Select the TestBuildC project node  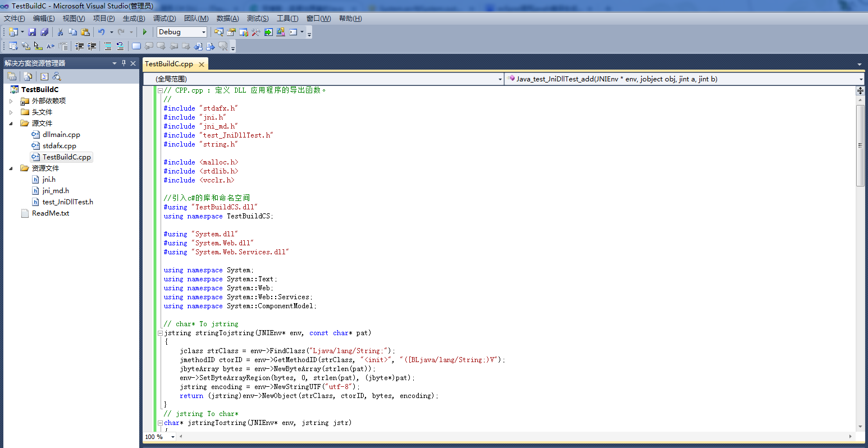40,89
